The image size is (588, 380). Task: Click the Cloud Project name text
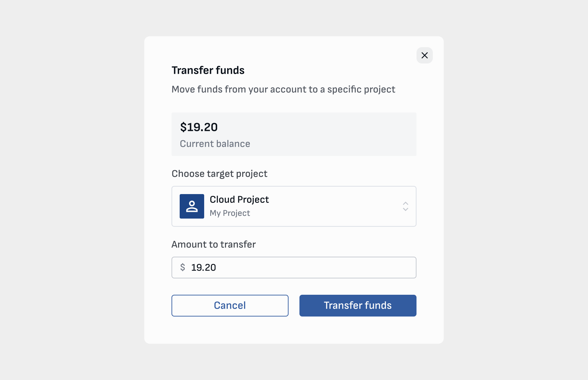(x=239, y=200)
